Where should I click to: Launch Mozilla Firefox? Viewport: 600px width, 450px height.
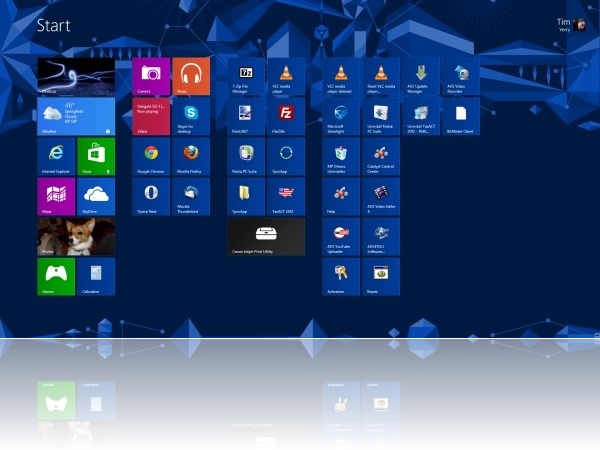click(191, 157)
